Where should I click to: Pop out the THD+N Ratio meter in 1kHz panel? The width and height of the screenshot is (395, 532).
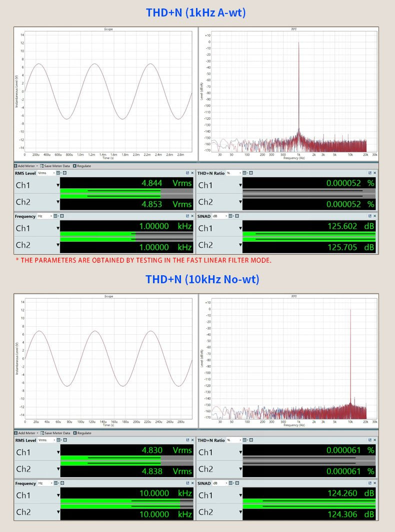(x=370, y=173)
